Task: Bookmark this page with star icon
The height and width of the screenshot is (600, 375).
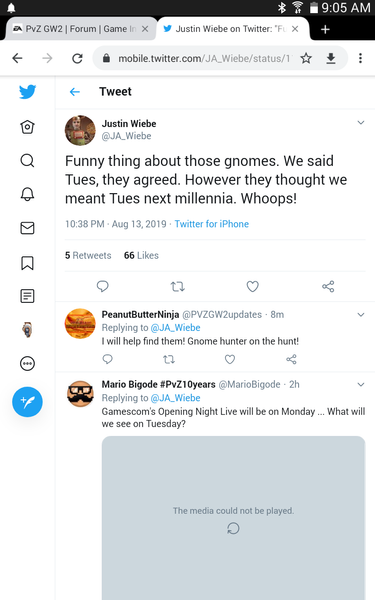Action: click(x=306, y=58)
